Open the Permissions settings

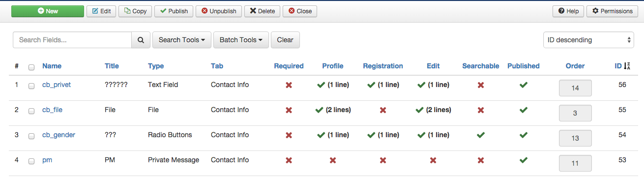point(612,11)
